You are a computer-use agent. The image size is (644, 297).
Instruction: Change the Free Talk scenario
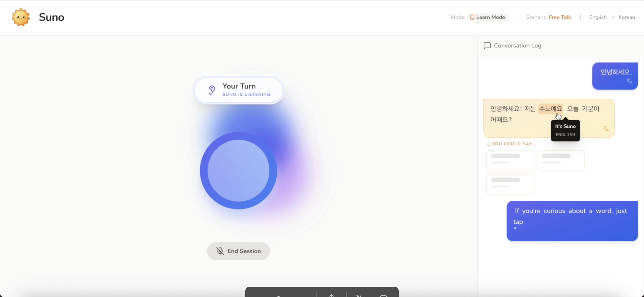point(560,17)
